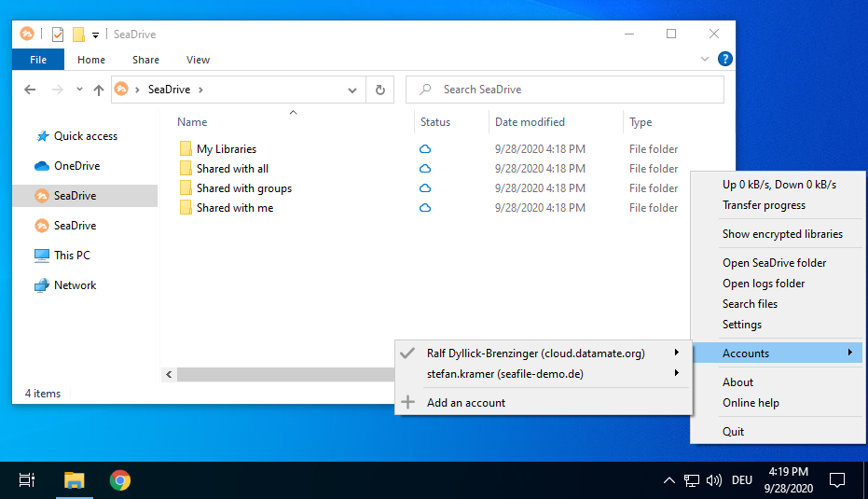Screen dimensions: 868x499
Task: Click the blue help question mark icon
Action: pos(724,60)
